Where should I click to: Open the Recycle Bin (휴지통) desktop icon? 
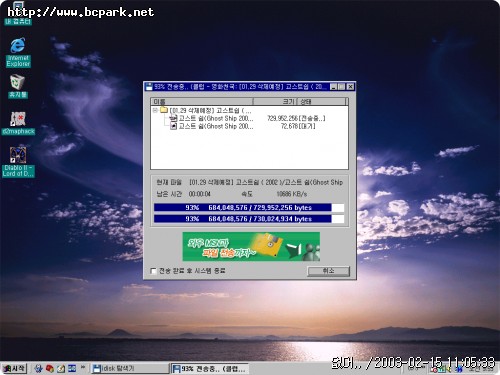pos(18,86)
